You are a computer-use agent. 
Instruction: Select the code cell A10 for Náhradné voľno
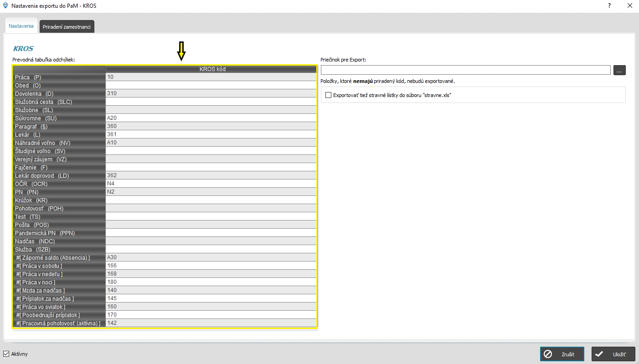tap(211, 143)
